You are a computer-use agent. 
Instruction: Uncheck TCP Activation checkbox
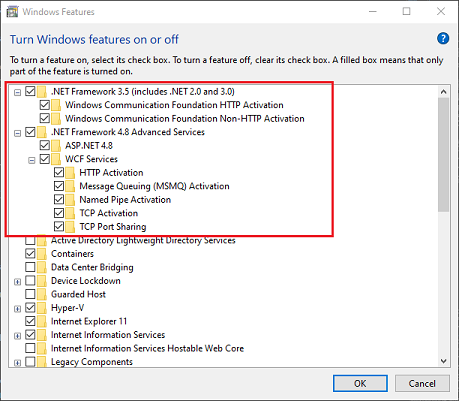tap(59, 213)
